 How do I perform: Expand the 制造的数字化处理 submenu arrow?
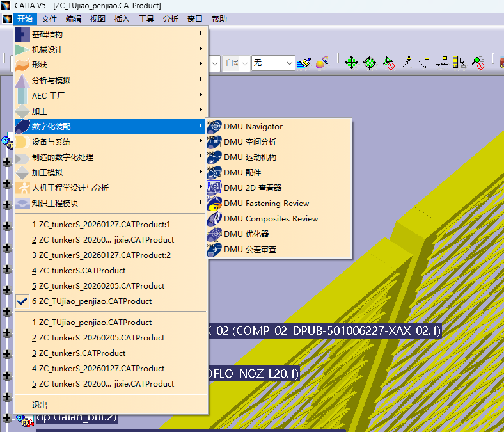201,156
